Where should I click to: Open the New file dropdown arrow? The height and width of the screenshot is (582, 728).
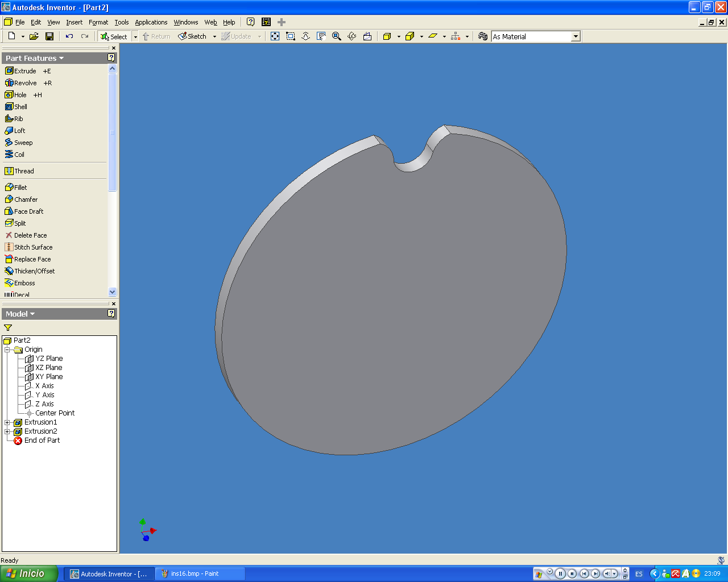coord(23,36)
